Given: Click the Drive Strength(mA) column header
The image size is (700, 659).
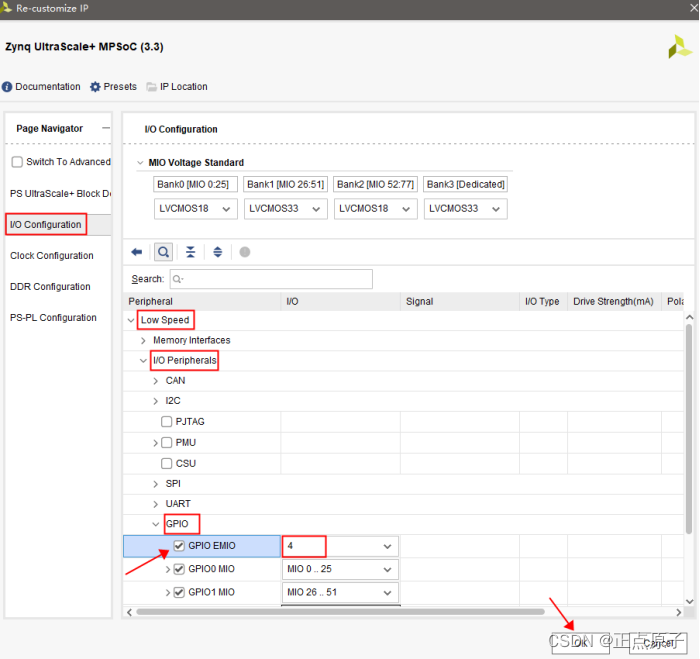Looking at the screenshot, I should pos(614,301).
